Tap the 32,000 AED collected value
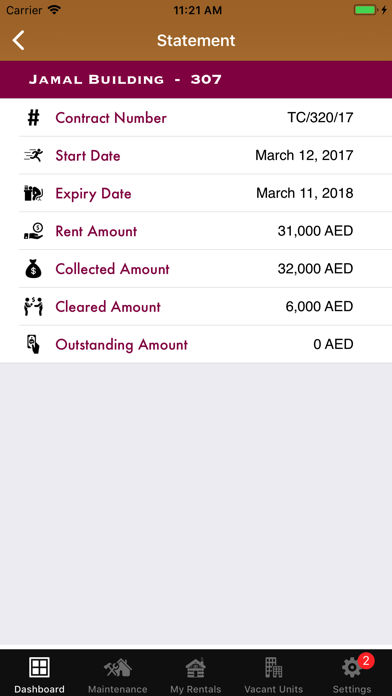 pos(315,269)
